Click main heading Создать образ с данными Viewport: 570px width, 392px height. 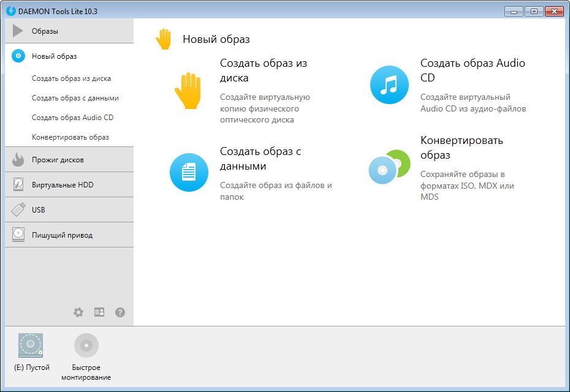(260, 159)
